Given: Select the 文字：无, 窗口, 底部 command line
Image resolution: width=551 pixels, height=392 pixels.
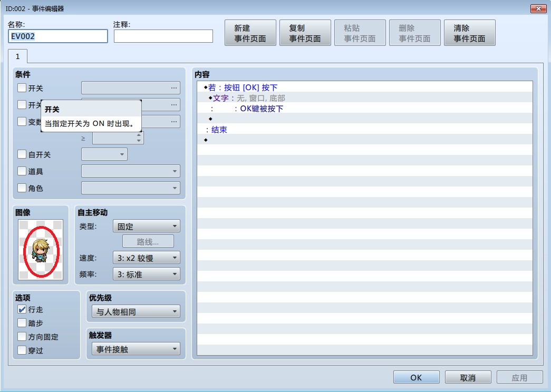Looking at the screenshot, I should (x=365, y=97).
